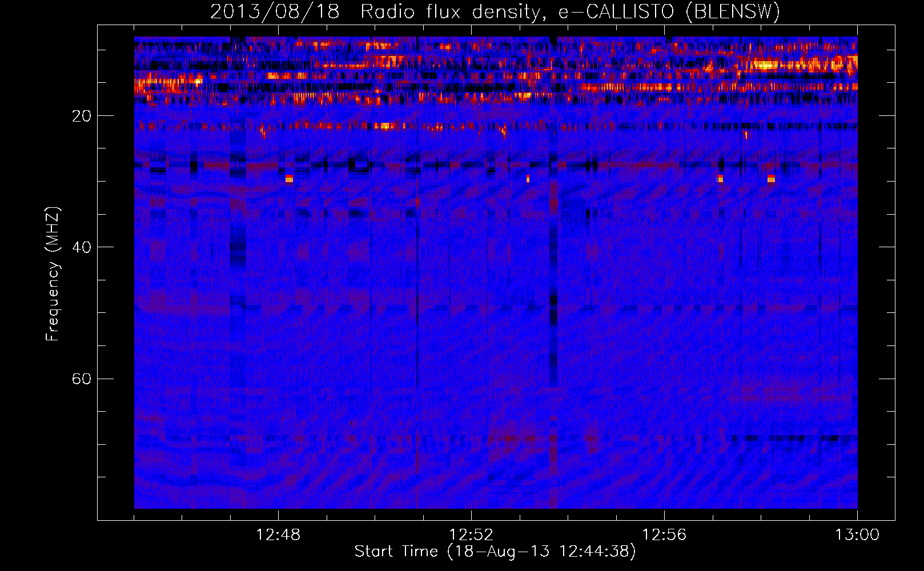Click the '60' frequency tick label
This screenshot has height=571, width=924.
click(x=81, y=379)
